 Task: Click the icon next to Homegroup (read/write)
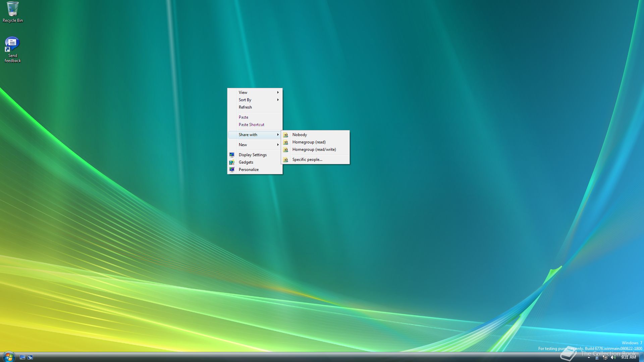[x=286, y=150]
